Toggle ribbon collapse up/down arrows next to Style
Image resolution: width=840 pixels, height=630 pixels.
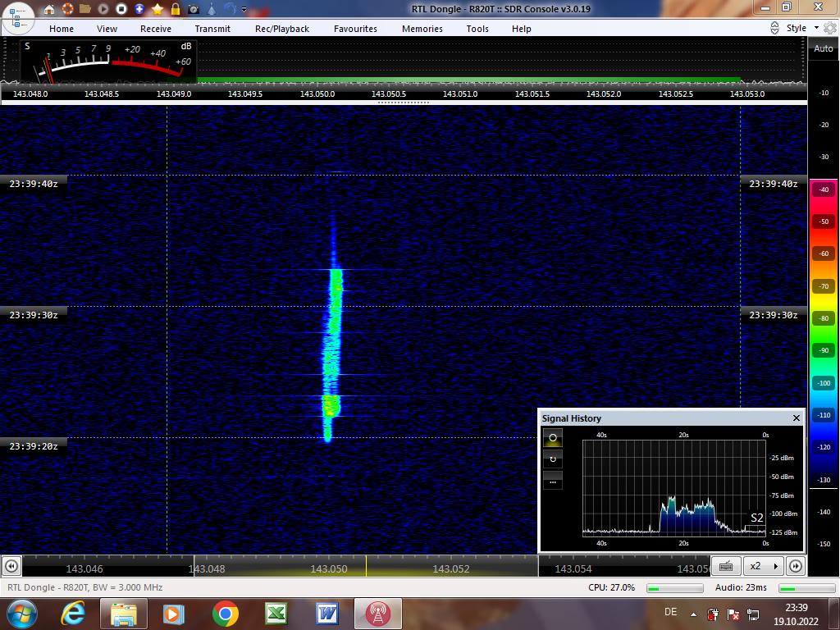point(774,29)
